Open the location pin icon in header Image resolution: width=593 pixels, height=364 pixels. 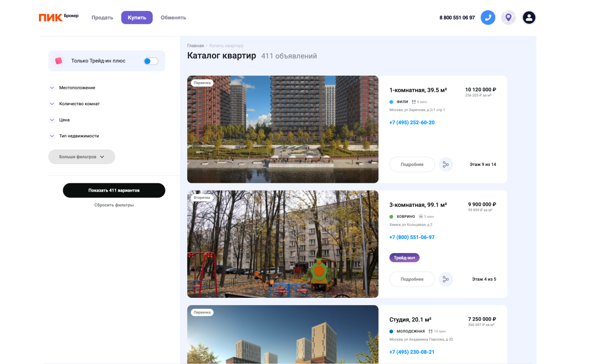(508, 18)
